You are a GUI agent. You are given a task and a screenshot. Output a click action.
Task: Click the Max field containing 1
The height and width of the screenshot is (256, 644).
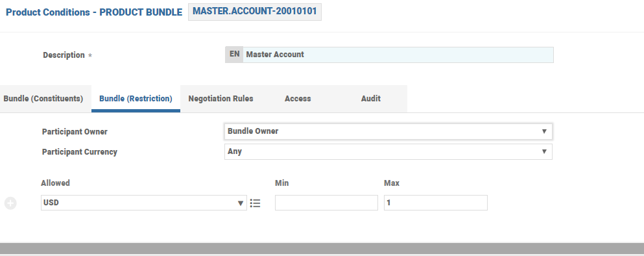[x=435, y=203]
